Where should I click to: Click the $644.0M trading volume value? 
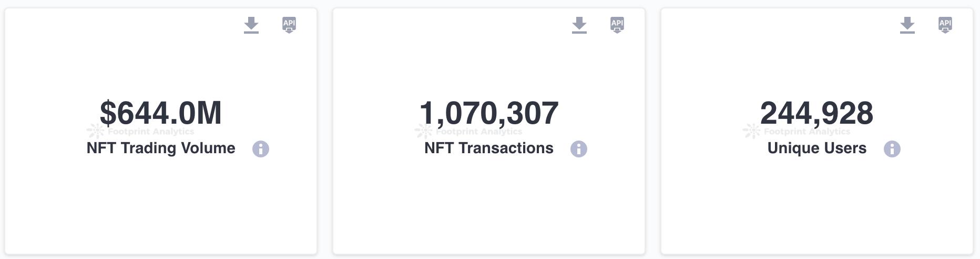161,113
